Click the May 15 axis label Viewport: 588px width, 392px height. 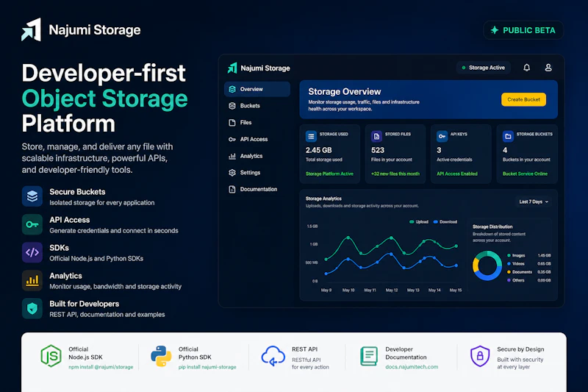click(x=456, y=290)
